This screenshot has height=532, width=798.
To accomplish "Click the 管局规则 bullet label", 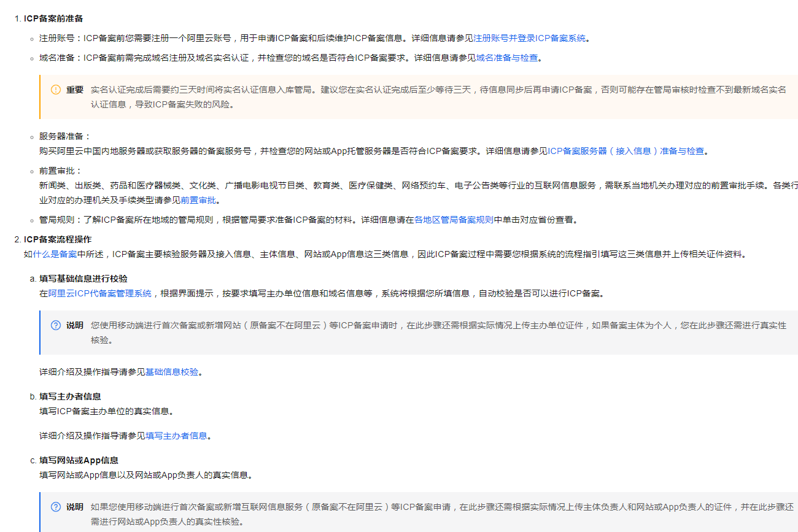I will pyautogui.click(x=57, y=220).
